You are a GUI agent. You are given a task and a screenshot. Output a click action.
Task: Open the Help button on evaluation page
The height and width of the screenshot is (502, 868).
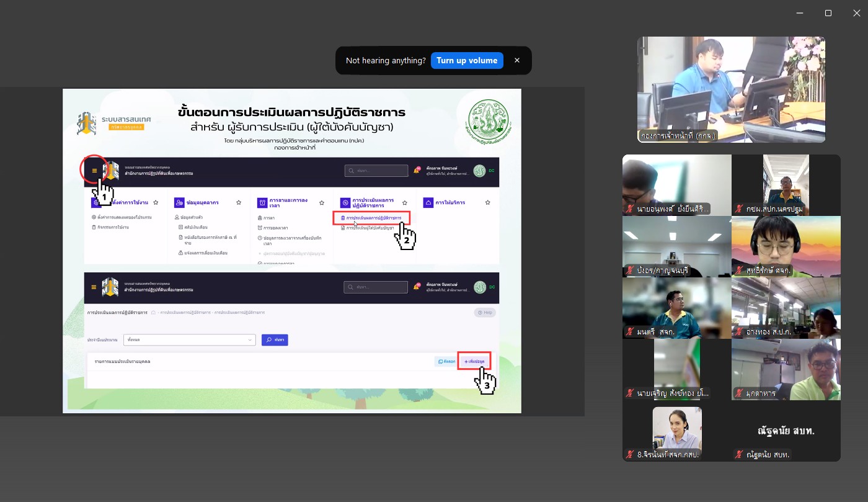coord(485,313)
